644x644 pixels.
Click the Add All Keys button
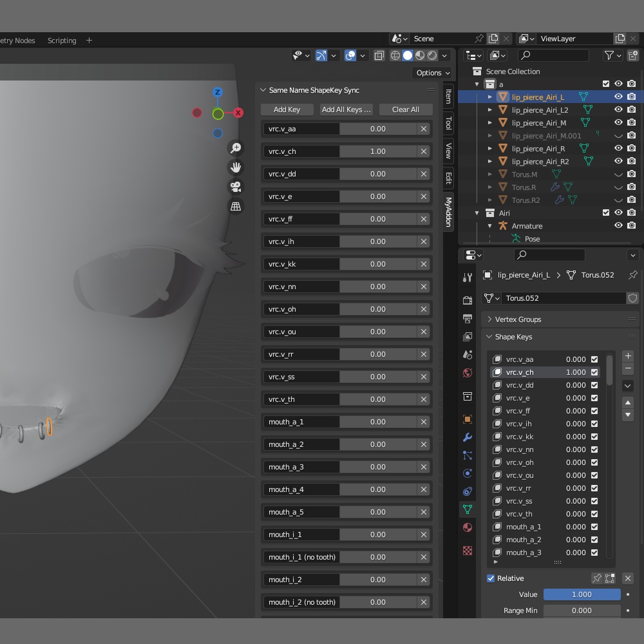[x=346, y=109]
